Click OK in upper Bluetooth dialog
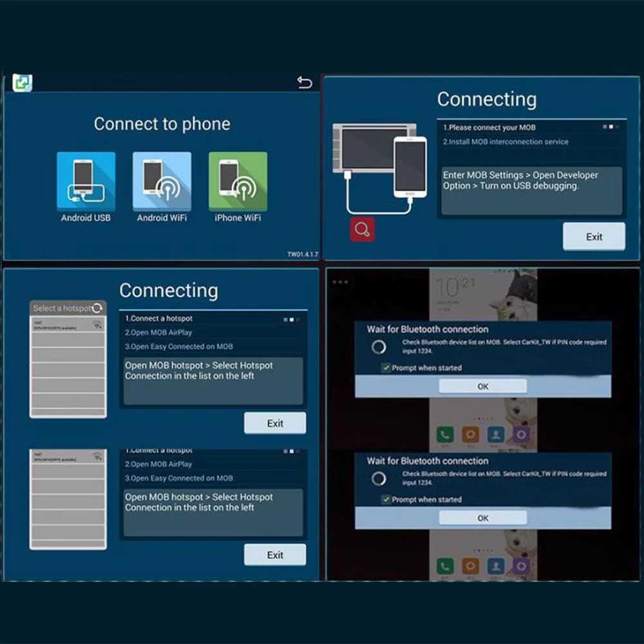Viewport: 644px width, 644px height. coord(483,386)
